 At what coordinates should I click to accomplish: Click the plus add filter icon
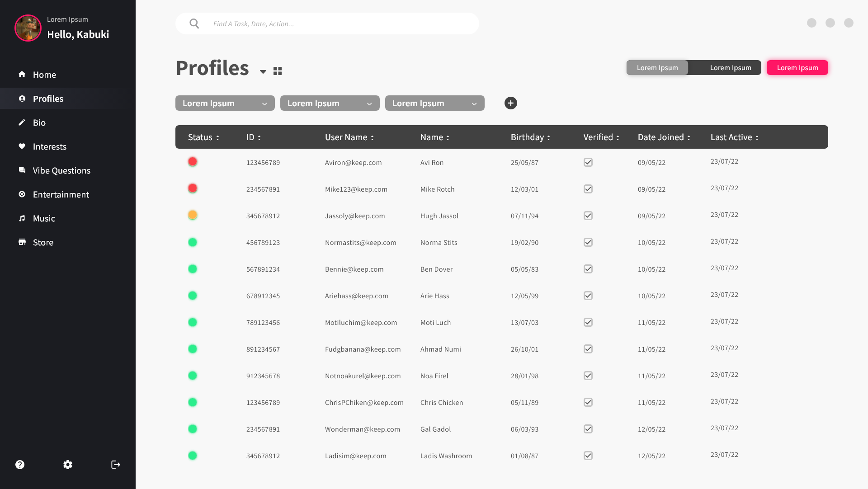pyautogui.click(x=511, y=103)
